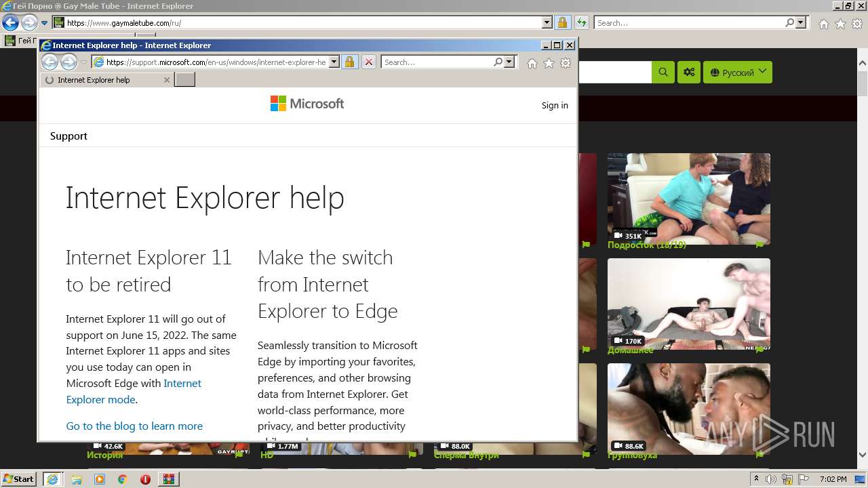Open recent pages dropdown in help window
The width and height of the screenshot is (868, 488).
tap(84, 62)
